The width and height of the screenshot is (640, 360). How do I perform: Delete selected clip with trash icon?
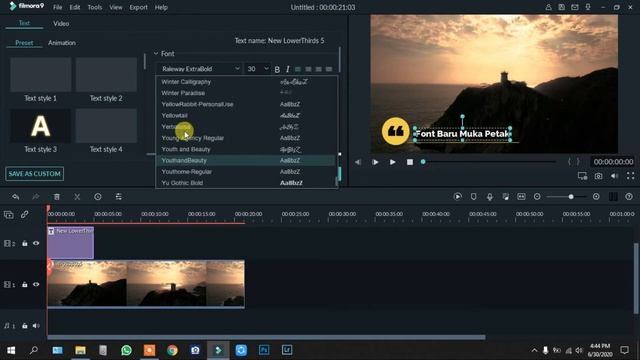tap(57, 197)
